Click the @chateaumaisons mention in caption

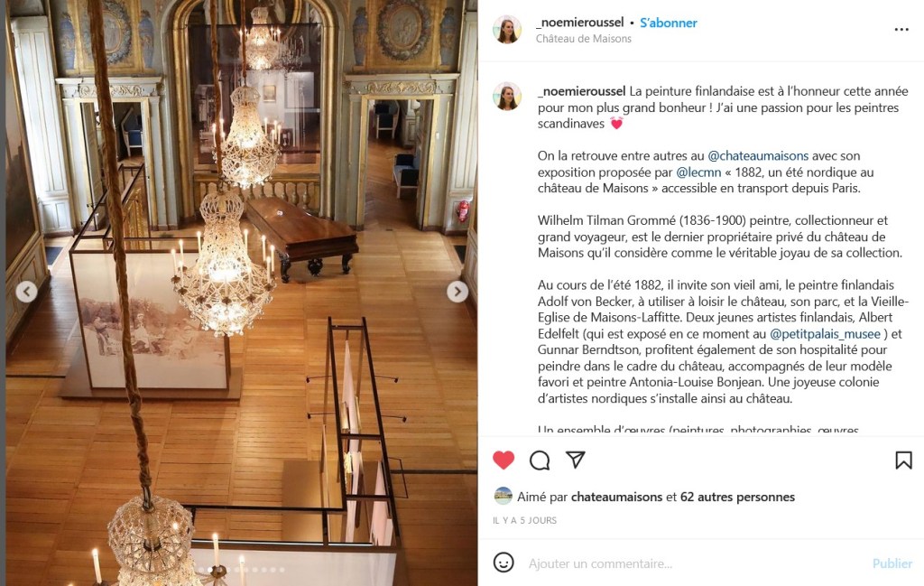758,155
